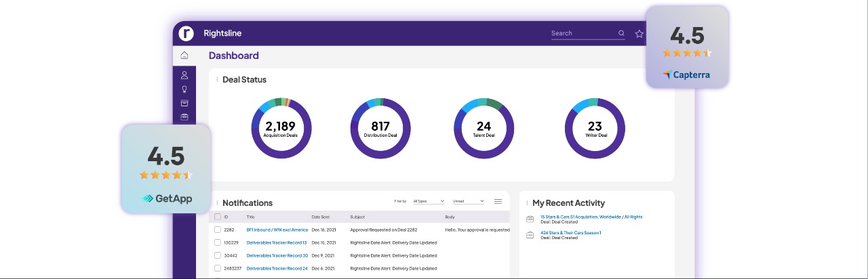Toggle the select-all checkbox in Notifications header
This screenshot has height=279, width=868.
(218, 217)
